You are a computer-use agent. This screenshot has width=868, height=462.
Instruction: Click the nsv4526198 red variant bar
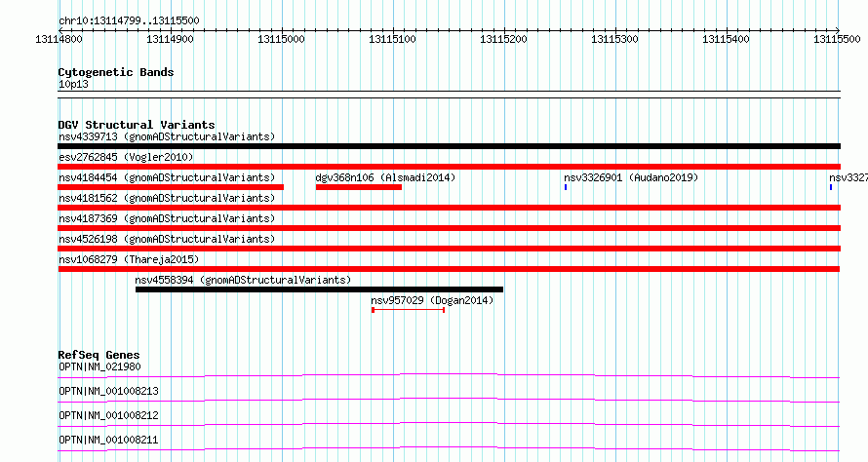pyautogui.click(x=449, y=249)
